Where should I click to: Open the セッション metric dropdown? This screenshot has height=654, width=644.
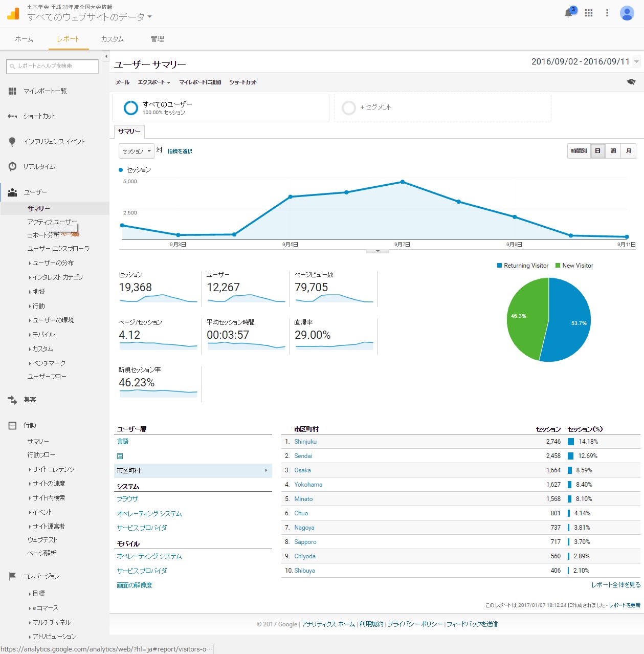pyautogui.click(x=136, y=151)
